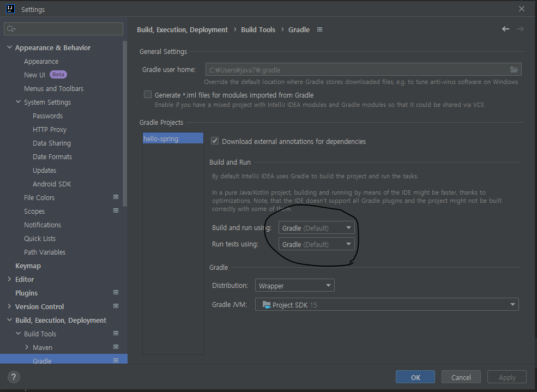Go back with the left arrow

[x=505, y=29]
